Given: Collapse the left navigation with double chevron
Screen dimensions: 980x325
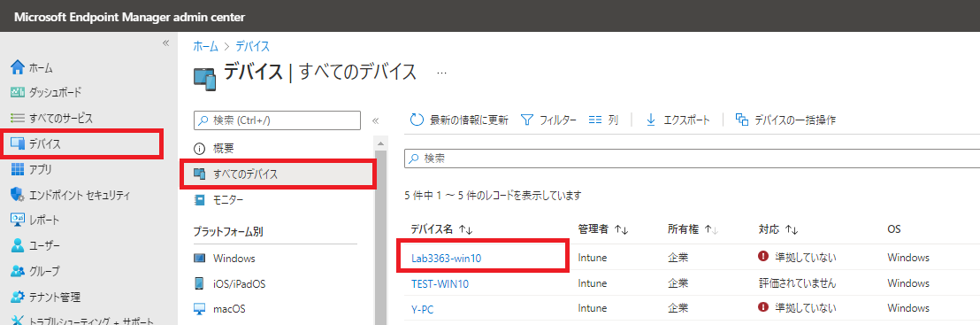Looking at the screenshot, I should (x=165, y=43).
